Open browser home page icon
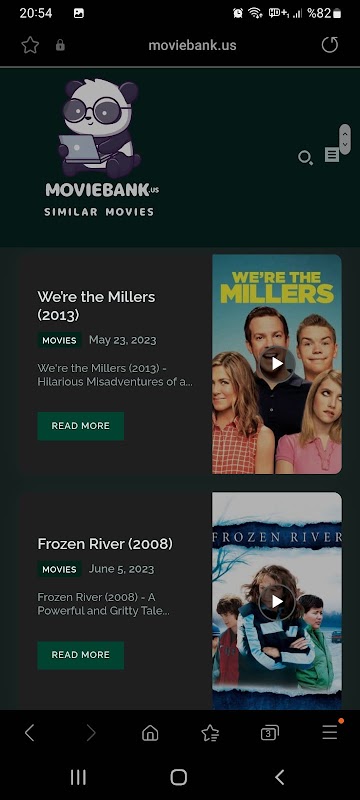The height and width of the screenshot is (800, 360). tap(150, 733)
